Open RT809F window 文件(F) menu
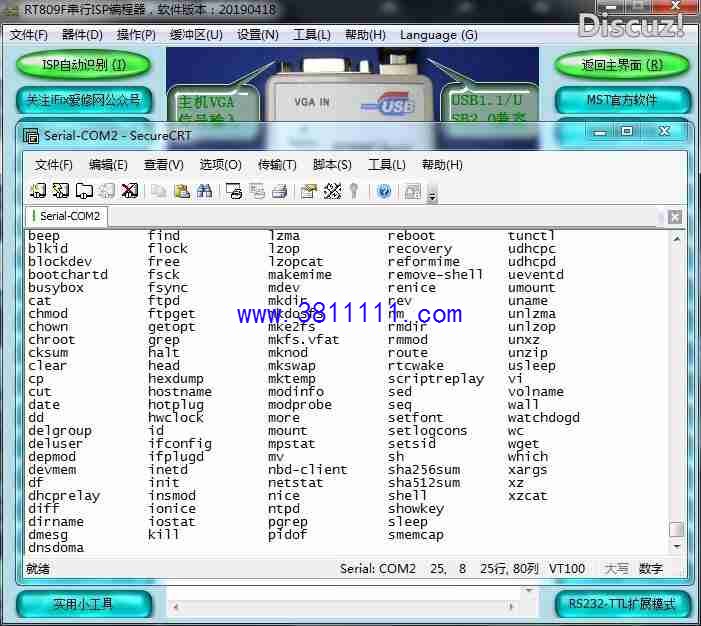This screenshot has height=626, width=701. coord(29,34)
